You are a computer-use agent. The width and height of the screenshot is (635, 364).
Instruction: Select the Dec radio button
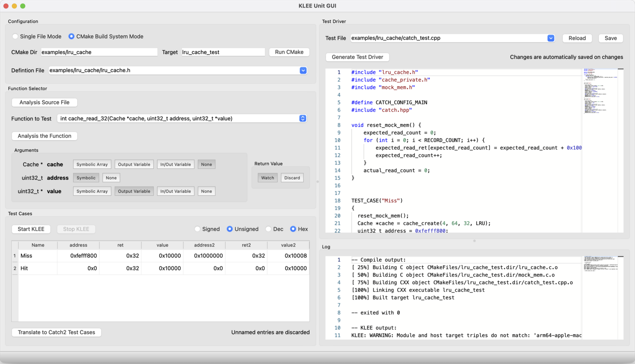pos(268,229)
